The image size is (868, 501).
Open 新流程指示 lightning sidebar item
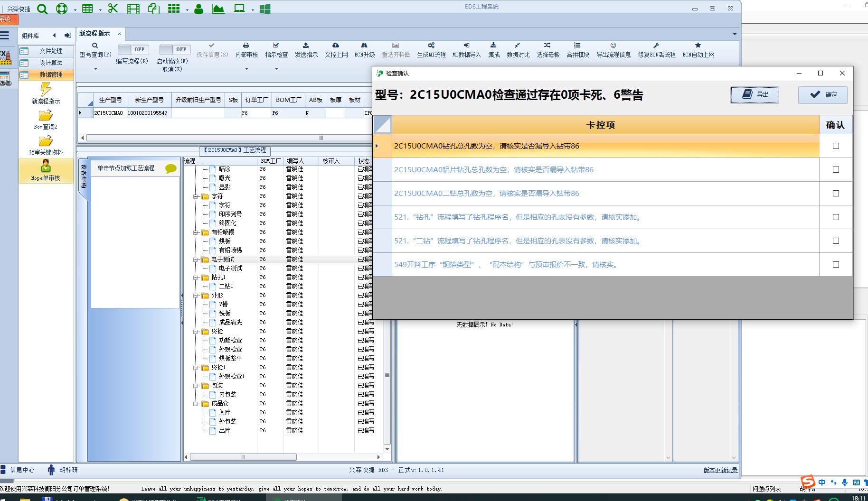click(x=46, y=93)
